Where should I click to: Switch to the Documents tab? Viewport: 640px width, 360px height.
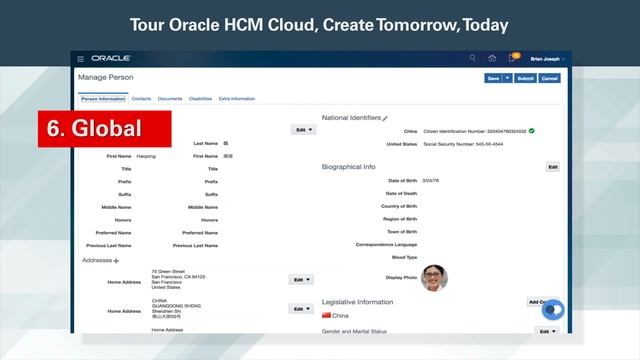170,99
